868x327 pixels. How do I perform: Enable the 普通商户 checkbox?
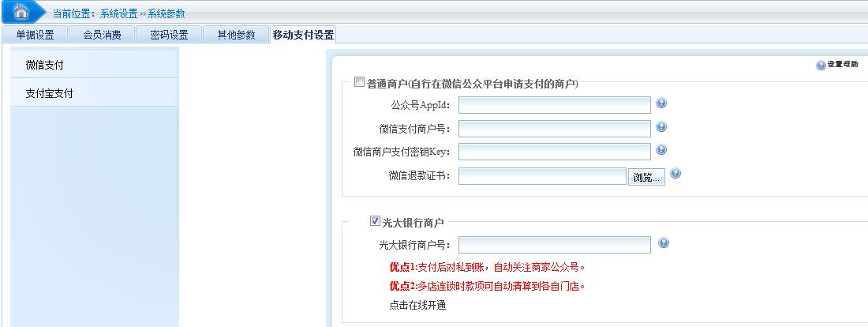point(360,82)
